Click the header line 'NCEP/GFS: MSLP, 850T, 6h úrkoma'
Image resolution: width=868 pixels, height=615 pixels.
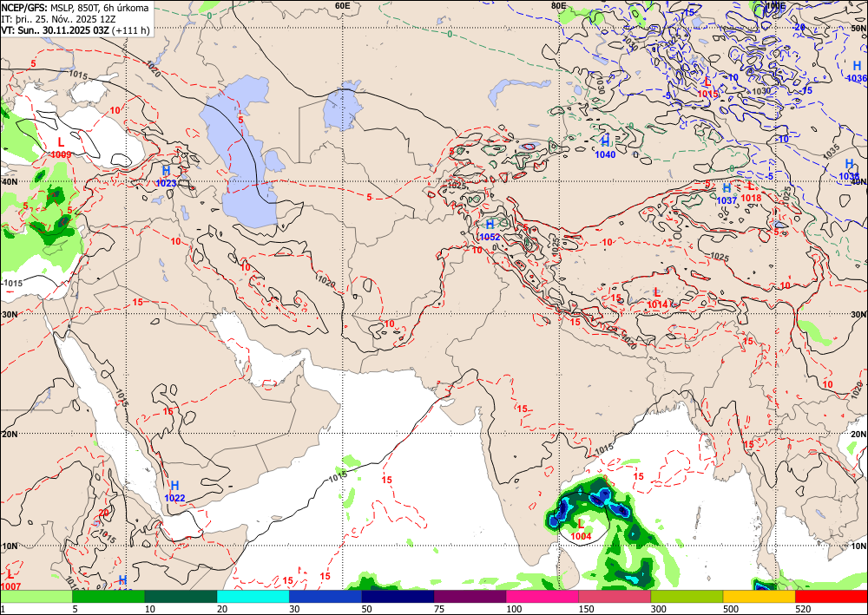(x=75, y=8)
